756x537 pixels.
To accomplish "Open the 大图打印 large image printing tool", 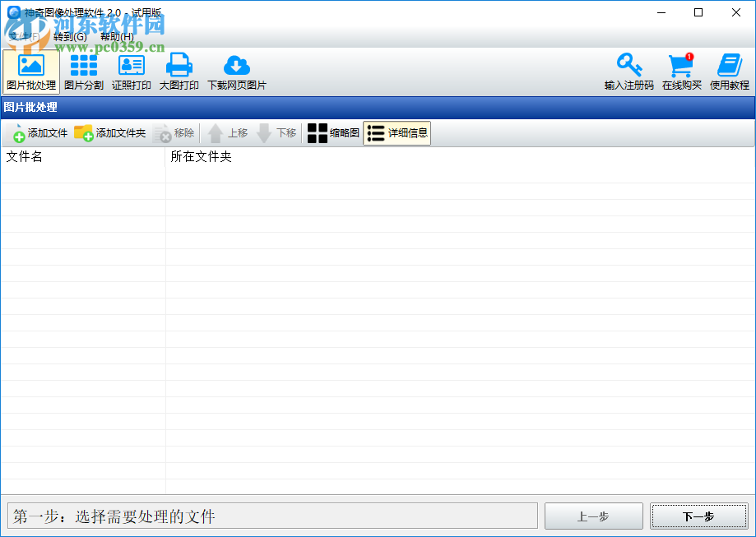I will [x=179, y=71].
